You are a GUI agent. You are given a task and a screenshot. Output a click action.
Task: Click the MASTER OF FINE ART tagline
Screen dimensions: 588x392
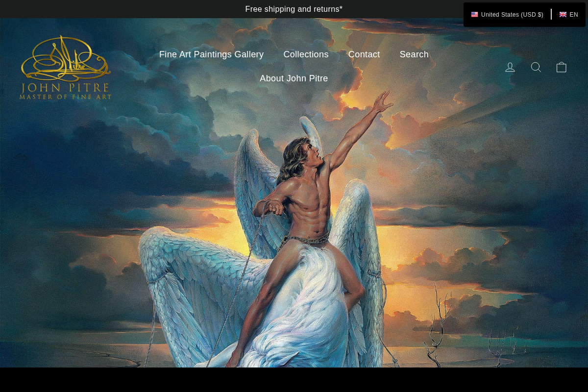coord(65,98)
